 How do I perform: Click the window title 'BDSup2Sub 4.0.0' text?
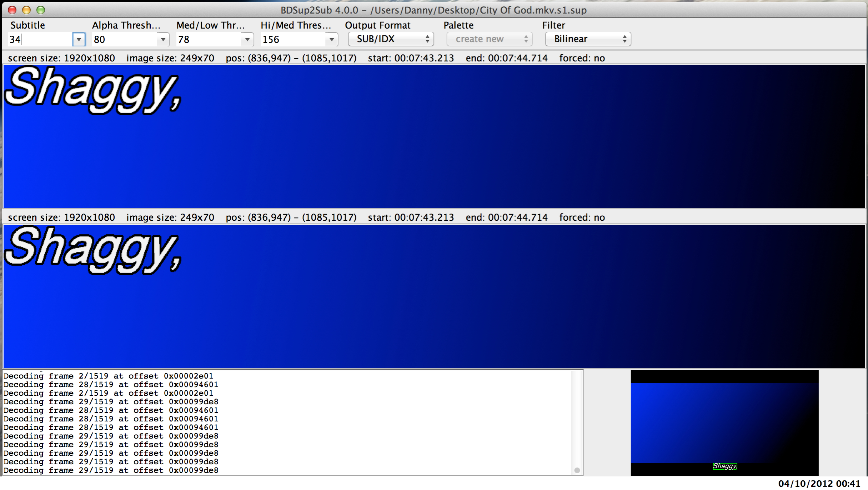[x=319, y=10]
